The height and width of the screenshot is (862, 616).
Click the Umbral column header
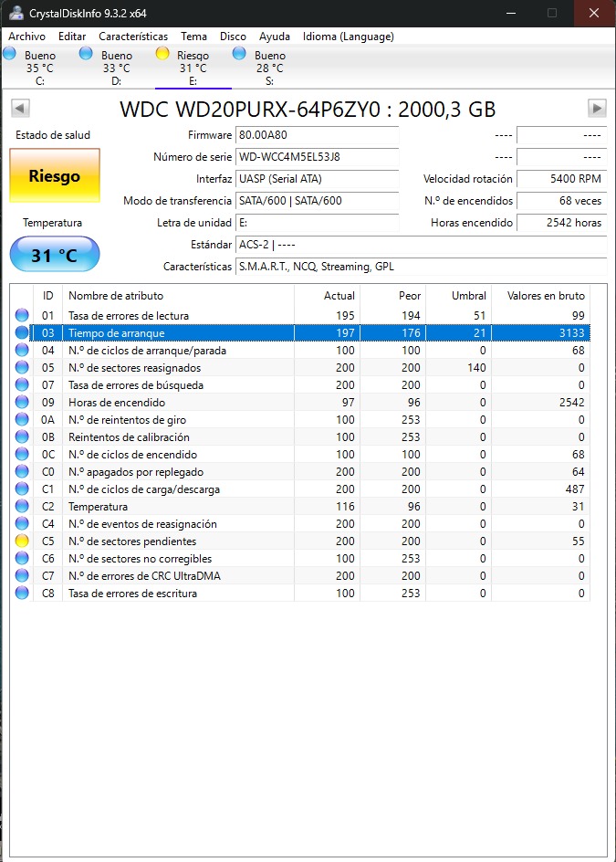click(458, 296)
